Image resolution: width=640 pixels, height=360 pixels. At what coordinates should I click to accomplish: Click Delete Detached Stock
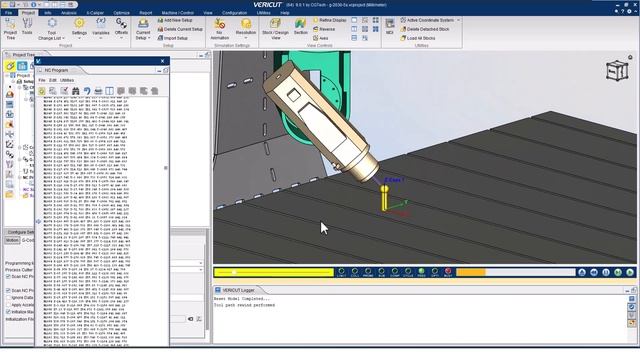click(424, 29)
